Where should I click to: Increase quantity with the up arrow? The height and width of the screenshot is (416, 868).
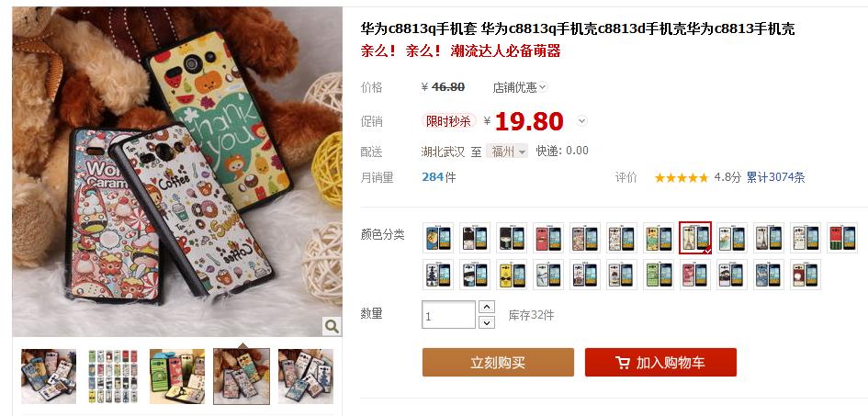coord(487,307)
